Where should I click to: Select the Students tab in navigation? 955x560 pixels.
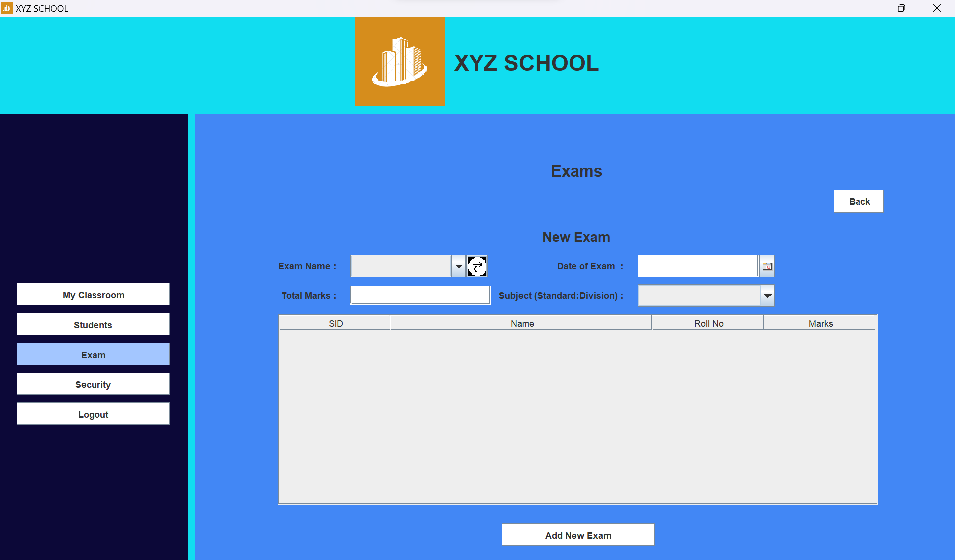(92, 325)
